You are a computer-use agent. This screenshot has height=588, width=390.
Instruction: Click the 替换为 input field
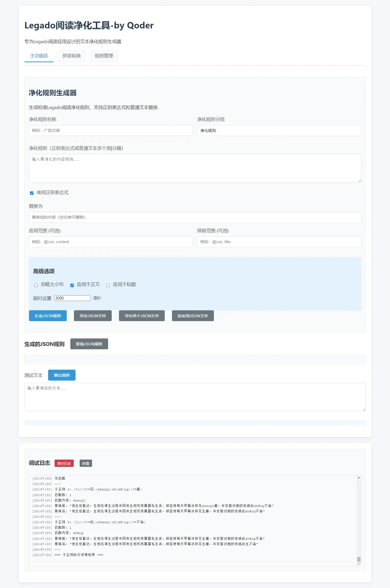[195, 217]
